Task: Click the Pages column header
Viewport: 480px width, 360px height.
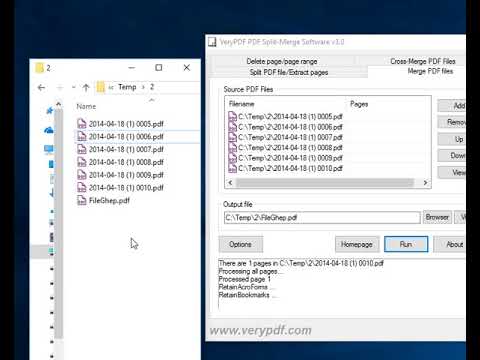Action: pyautogui.click(x=359, y=104)
